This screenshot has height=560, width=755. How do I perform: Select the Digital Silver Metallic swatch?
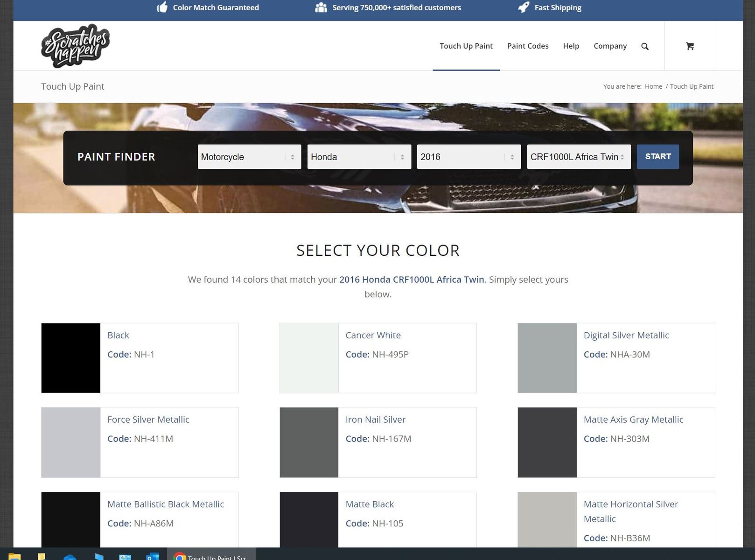[x=547, y=358]
